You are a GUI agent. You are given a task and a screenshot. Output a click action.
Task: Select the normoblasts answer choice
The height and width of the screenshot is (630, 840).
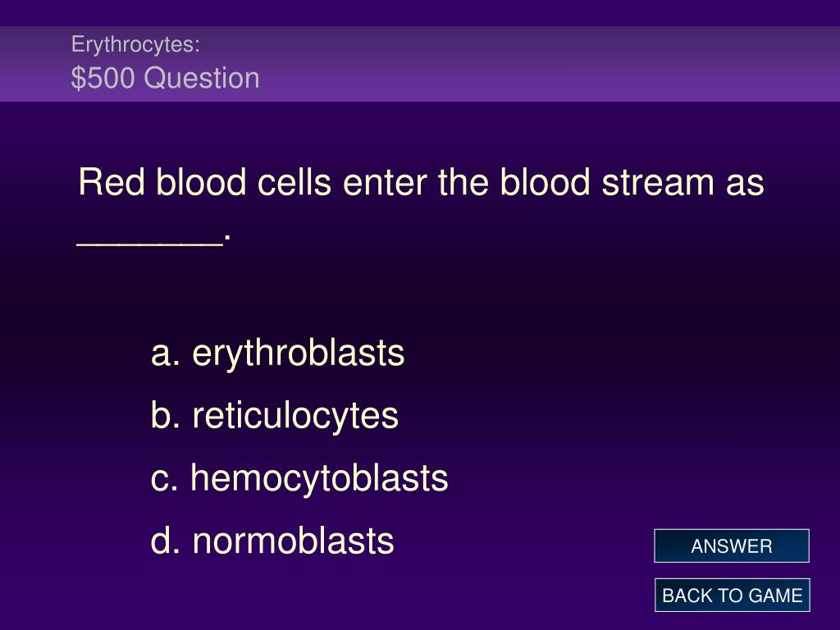293,541
